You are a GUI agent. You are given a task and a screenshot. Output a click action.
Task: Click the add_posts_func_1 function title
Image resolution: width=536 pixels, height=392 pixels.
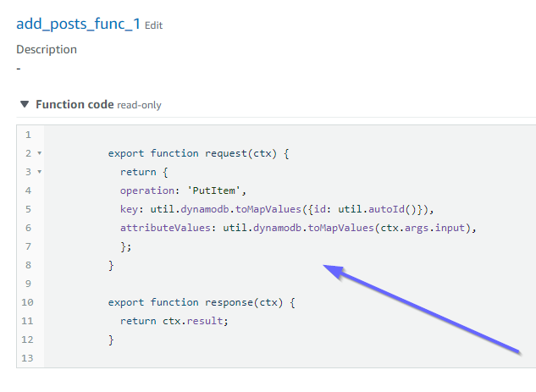coord(78,24)
